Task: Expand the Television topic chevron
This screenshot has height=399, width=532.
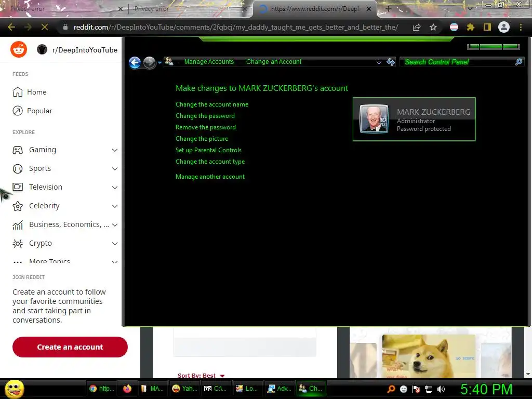Action: 115,187
